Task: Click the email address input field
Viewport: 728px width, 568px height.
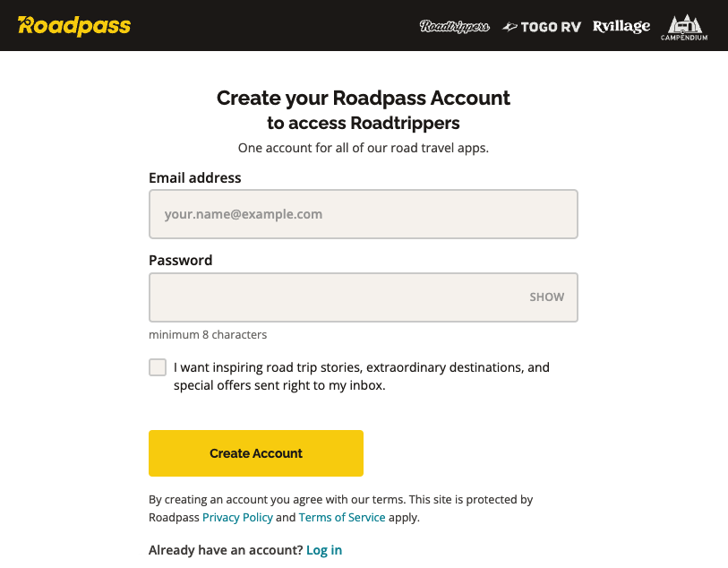Action: pos(363,214)
